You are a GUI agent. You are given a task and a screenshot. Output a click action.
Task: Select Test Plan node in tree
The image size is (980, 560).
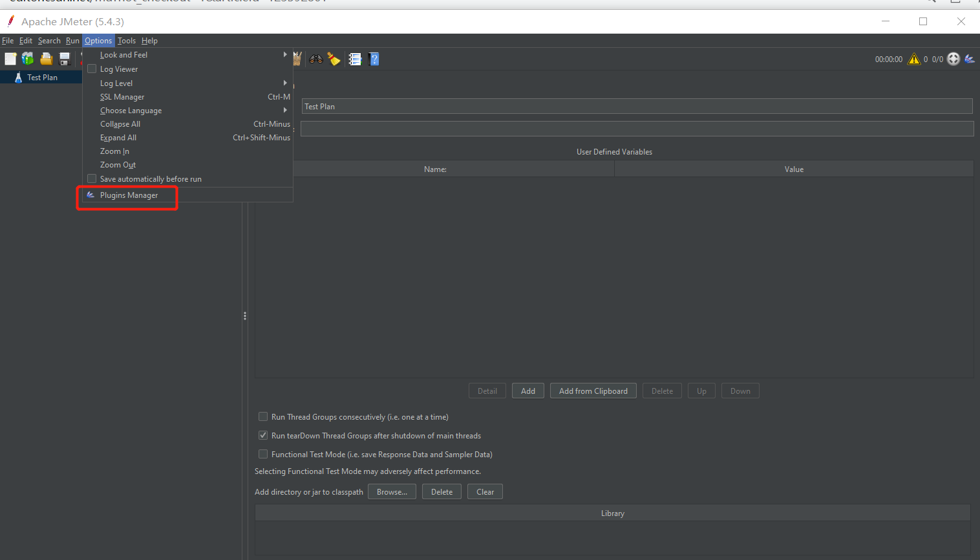pyautogui.click(x=42, y=77)
